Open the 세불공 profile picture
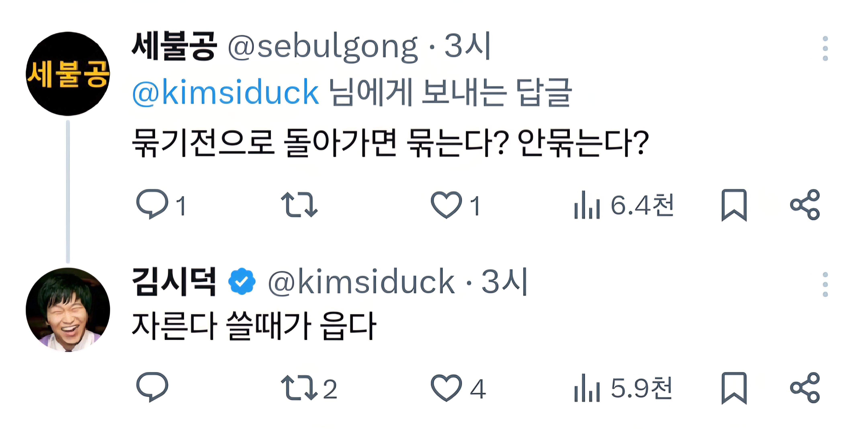The height and width of the screenshot is (429, 868). (68, 74)
